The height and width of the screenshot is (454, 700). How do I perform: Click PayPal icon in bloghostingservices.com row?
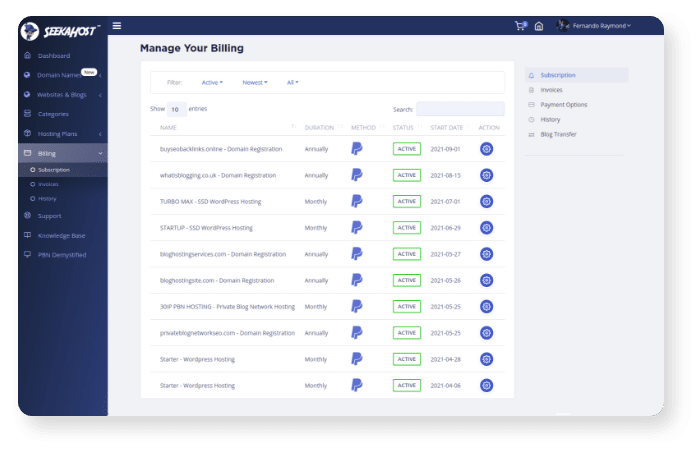(x=357, y=254)
